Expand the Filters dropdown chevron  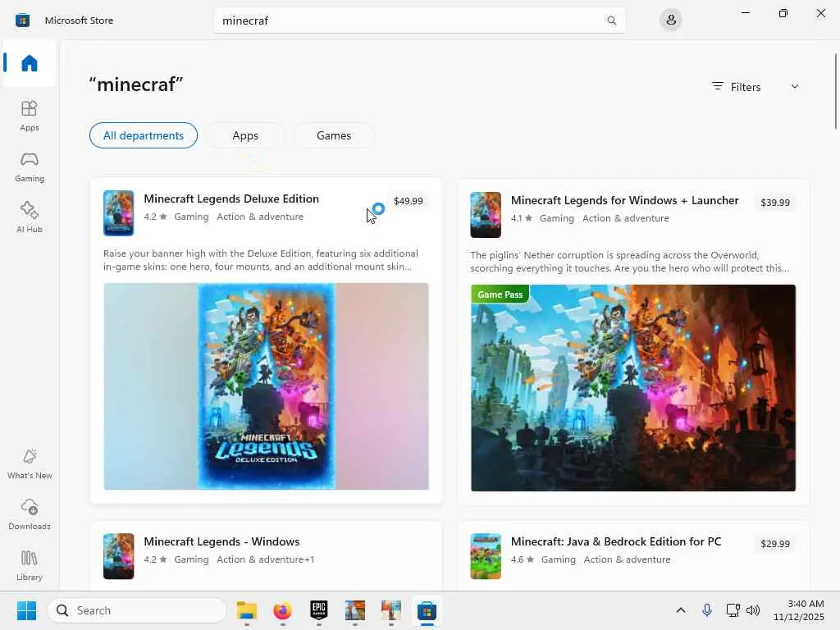tap(794, 86)
